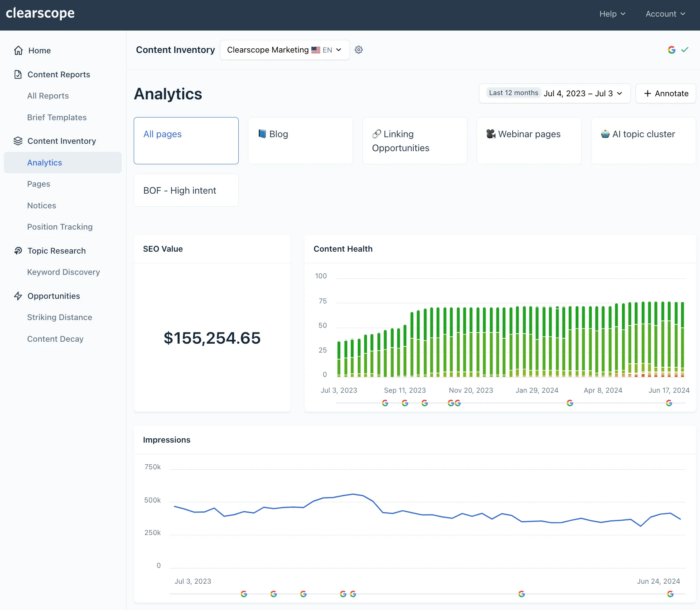Click the Google sync status icon top right
This screenshot has height=610, width=700.
point(672,50)
